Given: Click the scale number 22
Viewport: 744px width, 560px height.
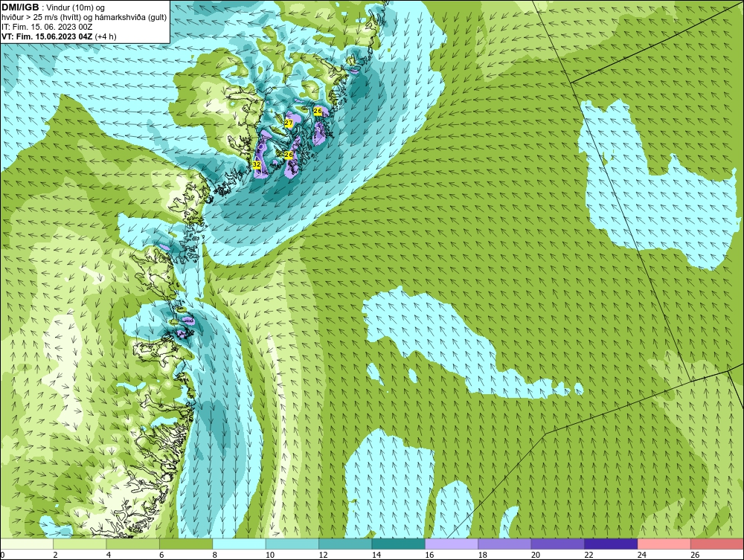Looking at the screenshot, I should [589, 555].
